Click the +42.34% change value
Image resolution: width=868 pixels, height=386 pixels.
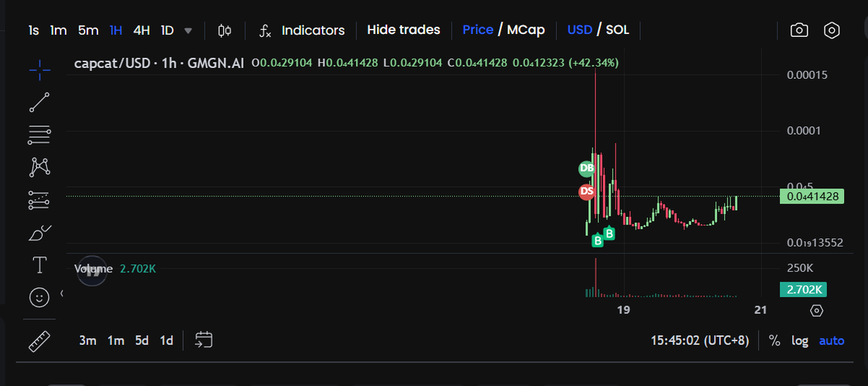[x=594, y=63]
